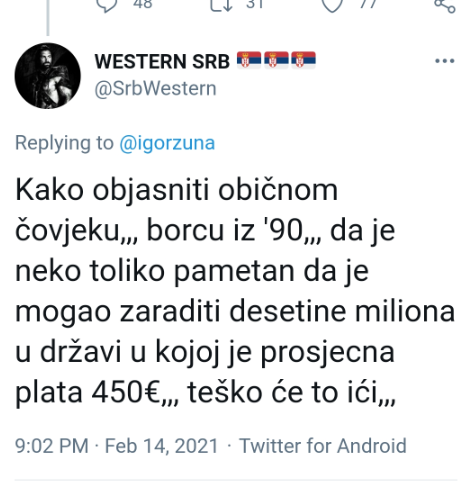The image size is (468, 499).
Task: Click the thread connector line above the avatar
Action: click(48, 17)
